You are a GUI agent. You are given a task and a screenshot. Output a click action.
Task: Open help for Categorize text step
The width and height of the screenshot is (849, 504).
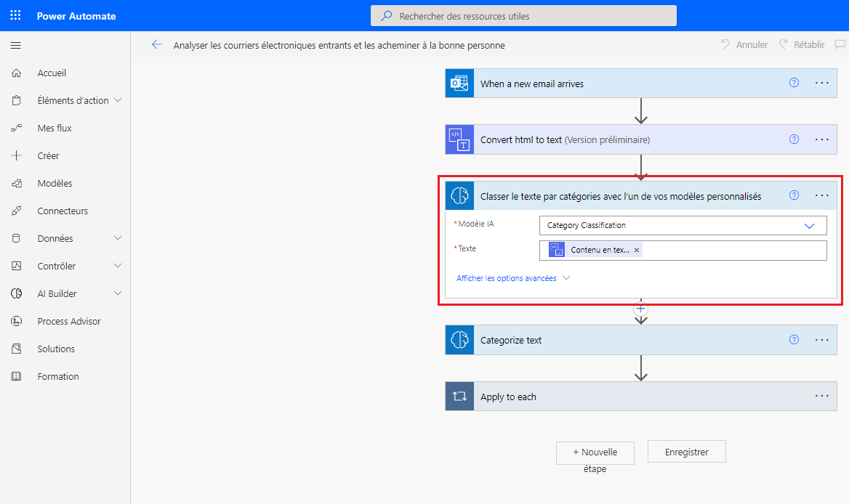[x=794, y=340]
